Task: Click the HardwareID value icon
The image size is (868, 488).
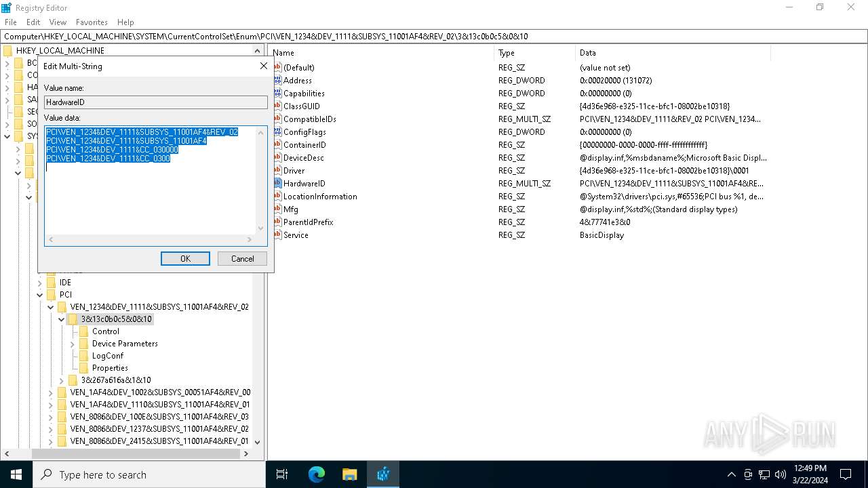Action: (277, 183)
